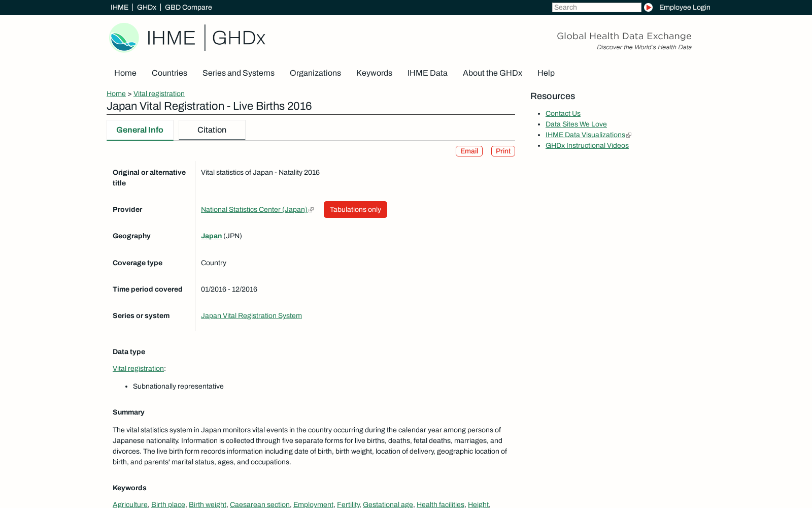Image resolution: width=812 pixels, height=508 pixels.
Task: Click the time period value 01/2016 - 12/2016
Action: tap(229, 290)
